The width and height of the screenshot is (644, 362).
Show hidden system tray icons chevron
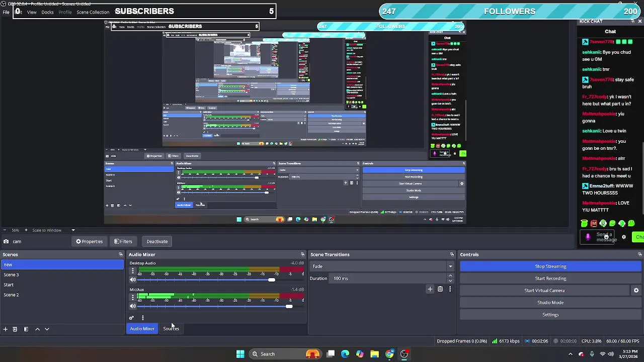pyautogui.click(x=570, y=354)
